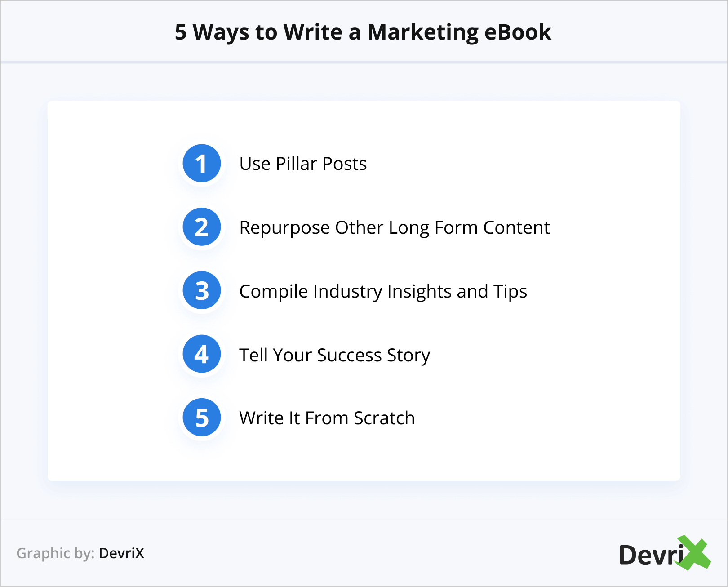728x587 pixels.
Task: Click the gray "Graphic by:" label
Action: click(x=55, y=553)
